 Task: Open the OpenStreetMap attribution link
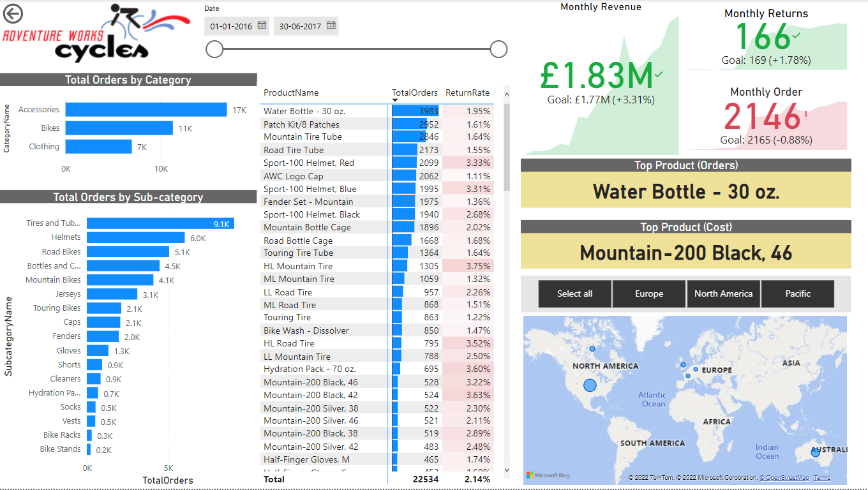pos(785,477)
